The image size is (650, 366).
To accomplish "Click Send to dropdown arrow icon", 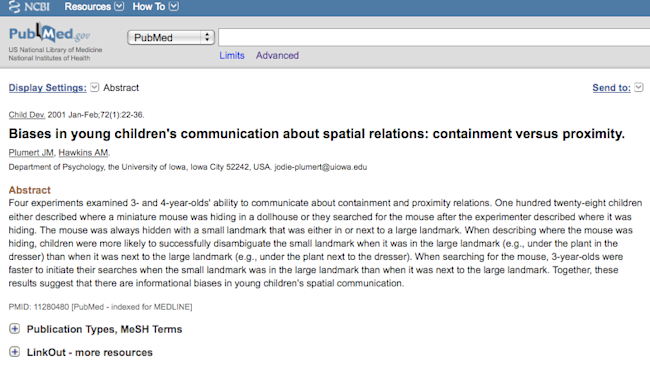I will point(639,87).
